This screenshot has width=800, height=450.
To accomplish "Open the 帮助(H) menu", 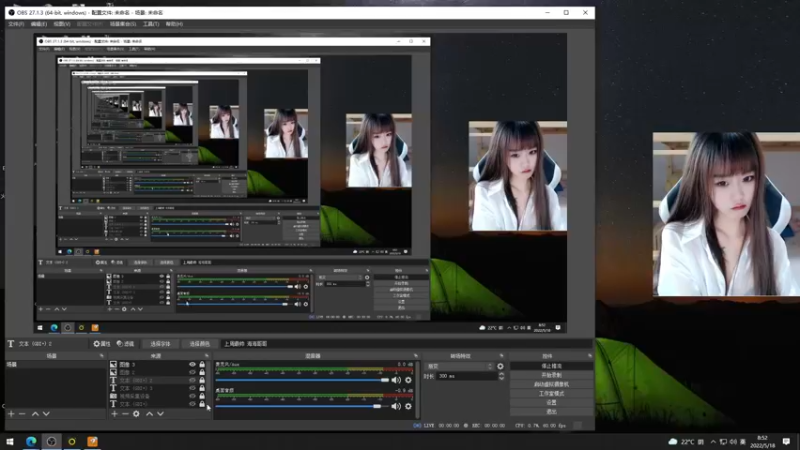I will 174,24.
